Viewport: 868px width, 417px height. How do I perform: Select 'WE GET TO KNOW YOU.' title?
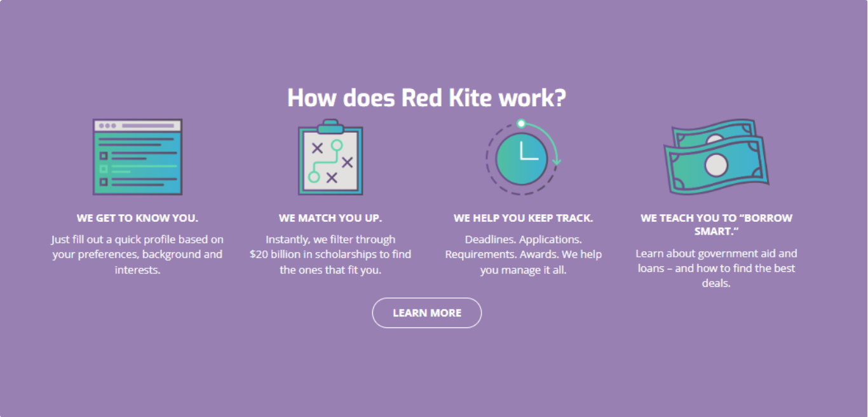coord(137,218)
